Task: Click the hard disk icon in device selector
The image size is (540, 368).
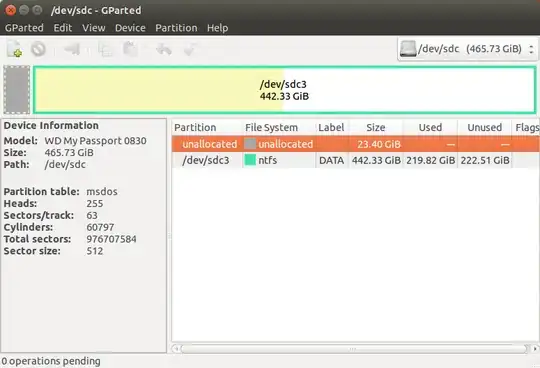Action: coord(408,49)
